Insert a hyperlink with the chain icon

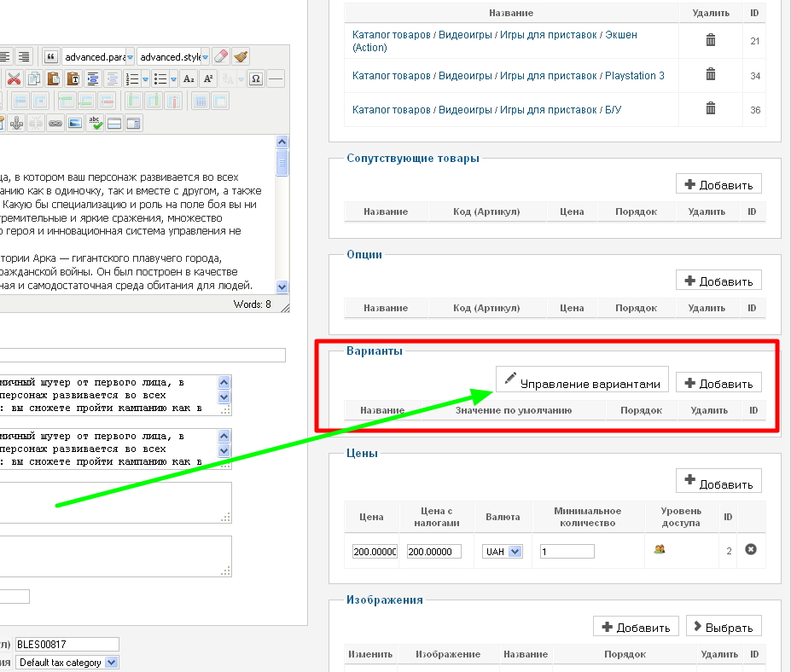click(55, 123)
